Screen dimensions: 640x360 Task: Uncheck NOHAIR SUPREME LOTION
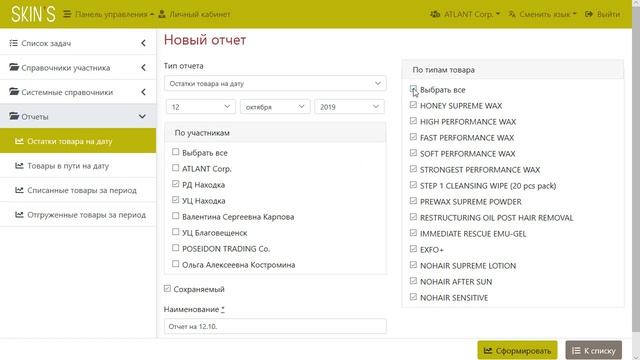413,265
